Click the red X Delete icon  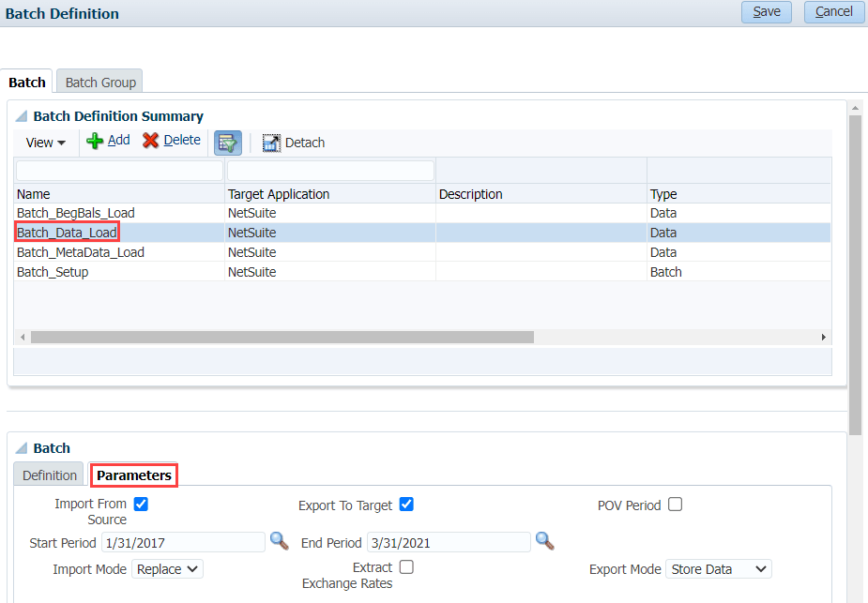coord(150,141)
